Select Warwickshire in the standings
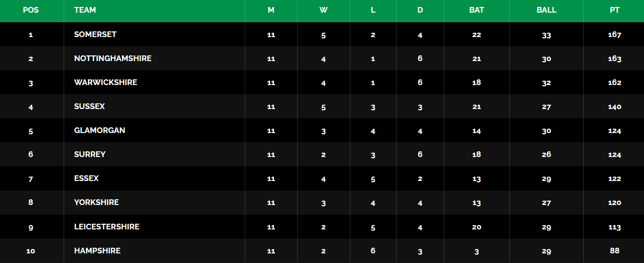The height and width of the screenshot is (263, 644). pyautogui.click(x=106, y=82)
